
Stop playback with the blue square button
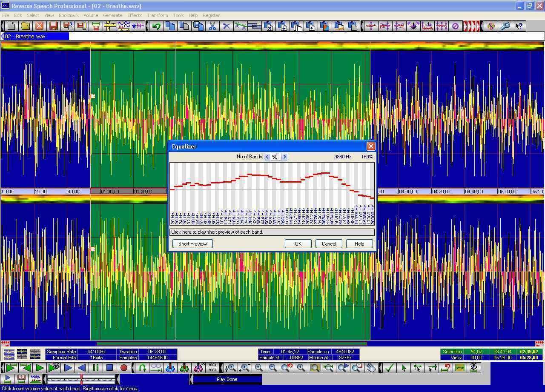(x=110, y=368)
